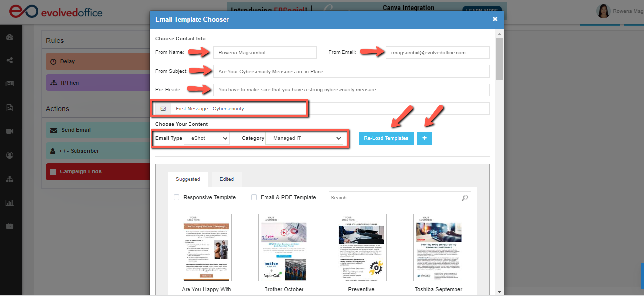The width and height of the screenshot is (644, 297).
Task: Click the evolvedoffice logo
Action: pos(56,12)
